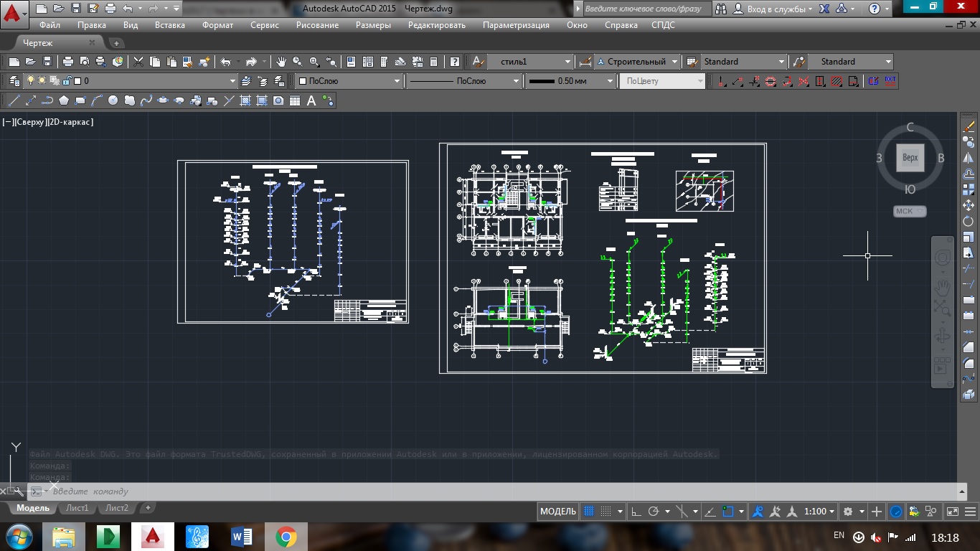Screen dimensions: 980x551
Task: Select the Multiline Text A tool
Action: tap(311, 100)
